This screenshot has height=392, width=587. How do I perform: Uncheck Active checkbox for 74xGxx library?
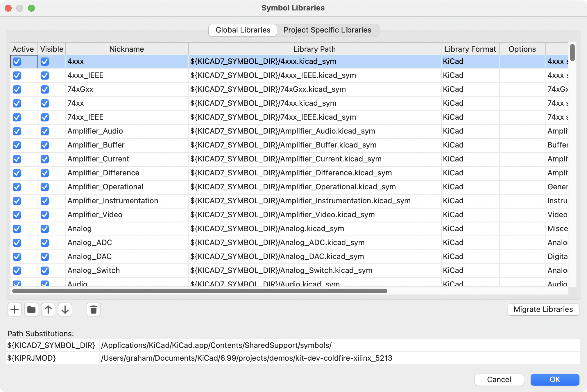[17, 89]
